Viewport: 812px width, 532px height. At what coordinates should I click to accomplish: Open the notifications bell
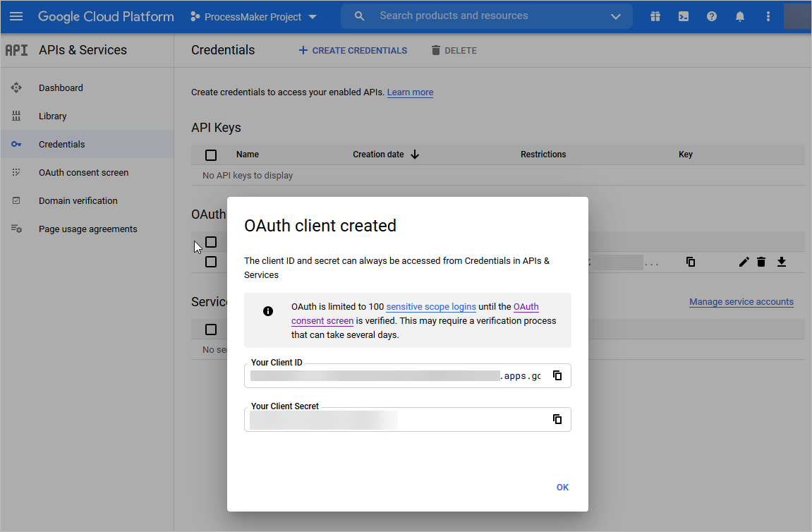pos(740,16)
